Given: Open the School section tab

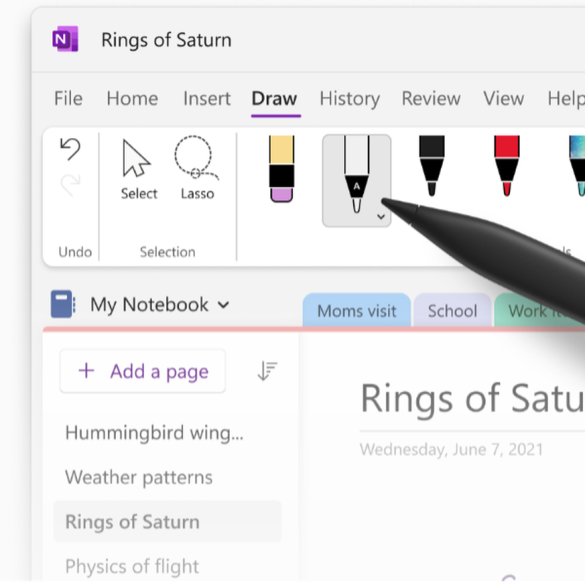Looking at the screenshot, I should 453,310.
